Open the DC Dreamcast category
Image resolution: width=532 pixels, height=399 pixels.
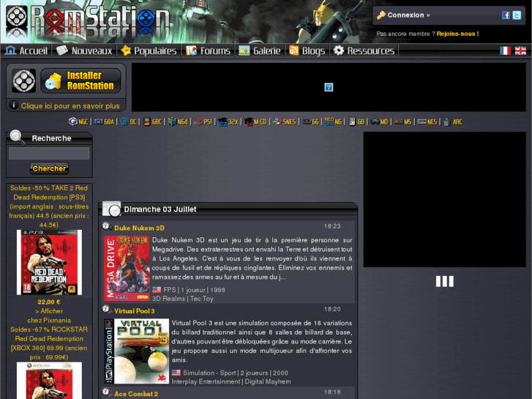(x=129, y=122)
